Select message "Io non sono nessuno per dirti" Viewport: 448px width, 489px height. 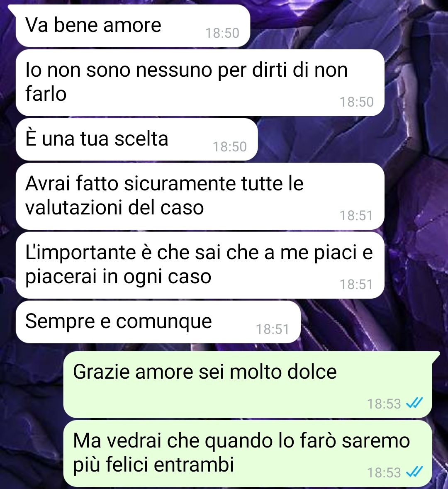tap(200, 83)
